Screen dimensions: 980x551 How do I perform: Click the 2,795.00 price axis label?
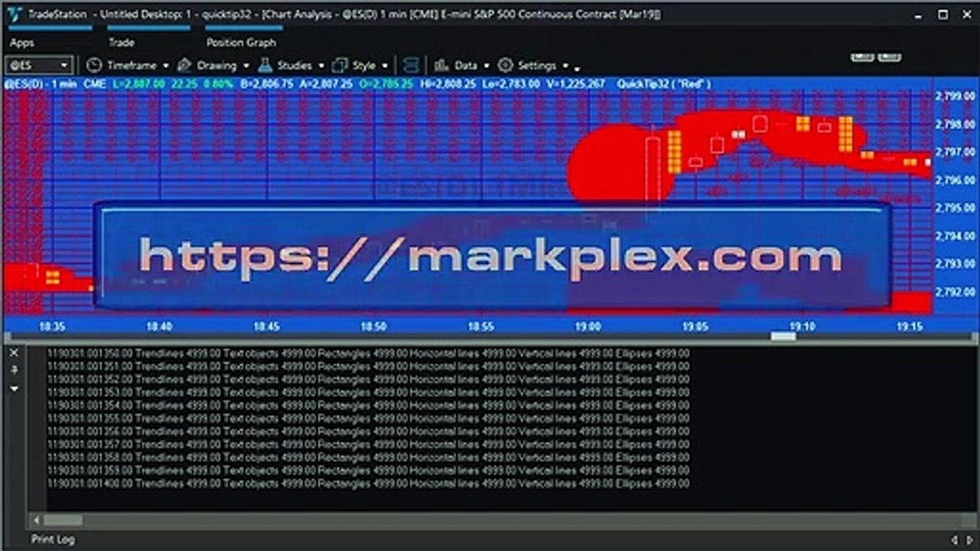(955, 208)
